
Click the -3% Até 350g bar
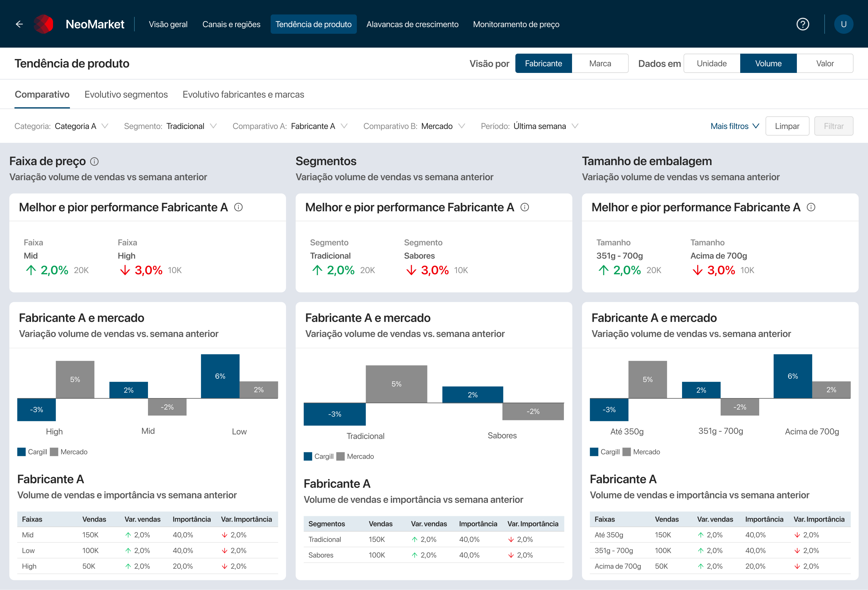(609, 410)
